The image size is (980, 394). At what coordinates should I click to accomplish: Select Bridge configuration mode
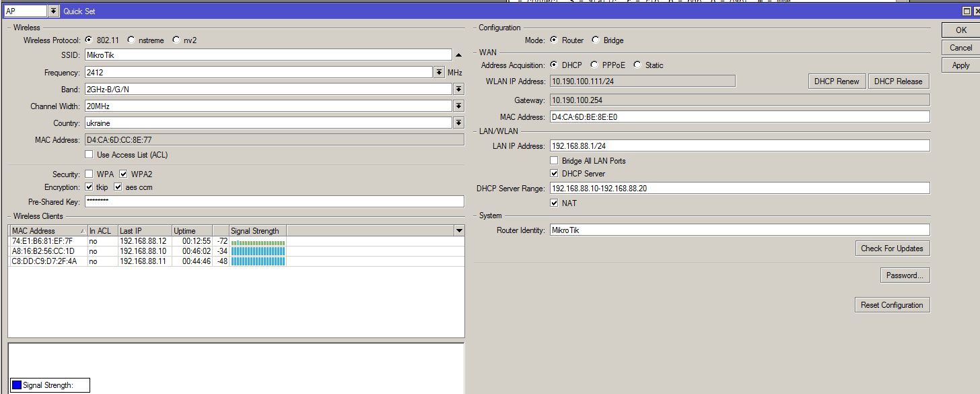point(596,40)
